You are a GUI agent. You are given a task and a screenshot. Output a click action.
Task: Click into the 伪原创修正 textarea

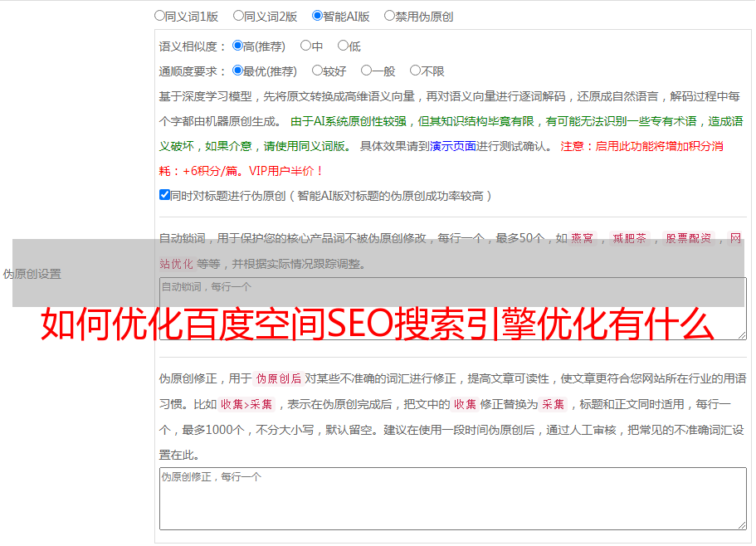(453, 499)
